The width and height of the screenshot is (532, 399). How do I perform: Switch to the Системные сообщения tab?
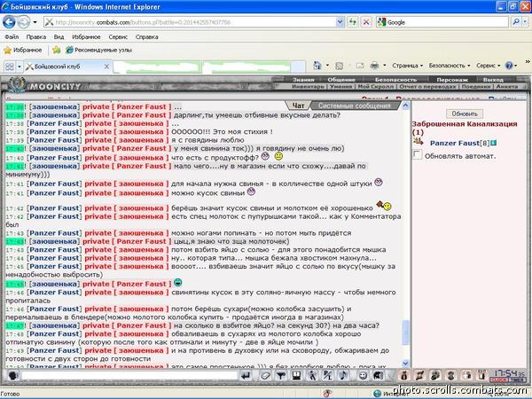(354, 106)
